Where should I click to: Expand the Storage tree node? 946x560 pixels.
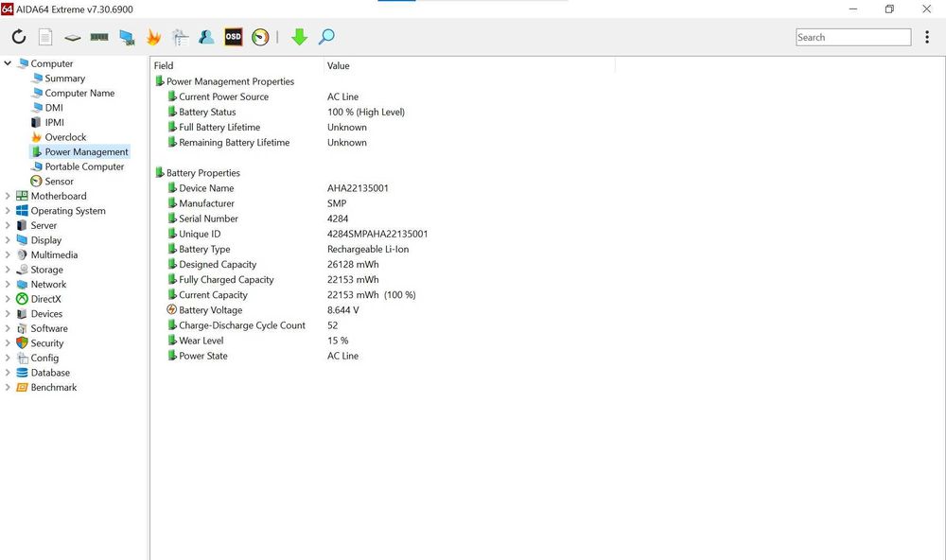8,270
